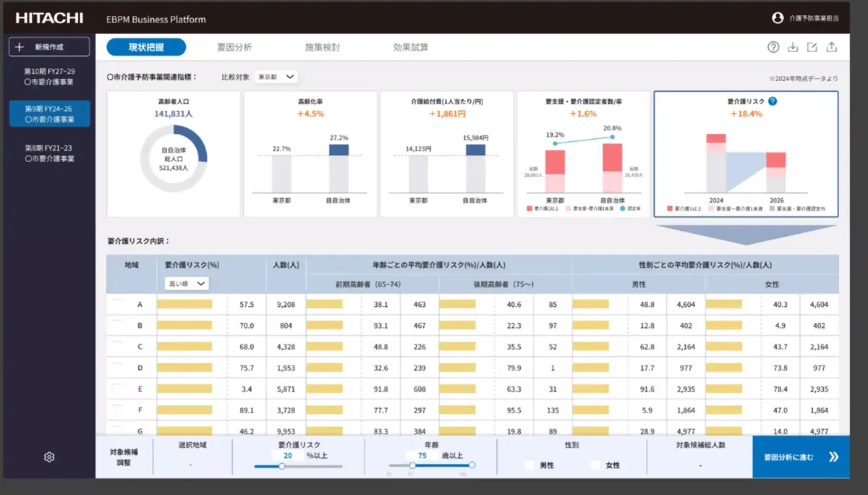Select 第10期 FY27~29 in sidebar
Viewport: 868px width, 495px height.
pyautogui.click(x=49, y=77)
